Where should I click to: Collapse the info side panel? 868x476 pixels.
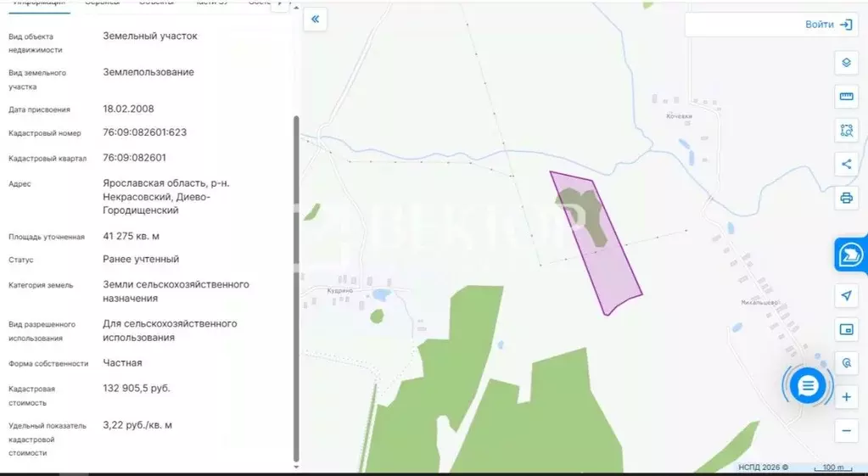(x=315, y=20)
